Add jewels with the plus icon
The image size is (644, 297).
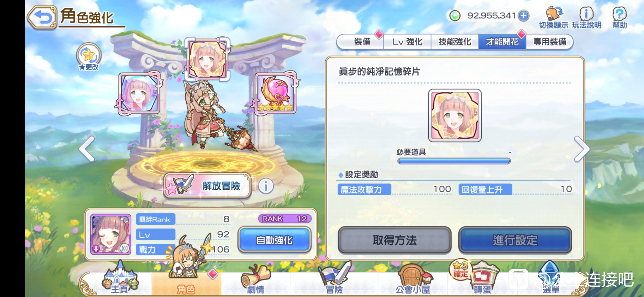coord(523,16)
